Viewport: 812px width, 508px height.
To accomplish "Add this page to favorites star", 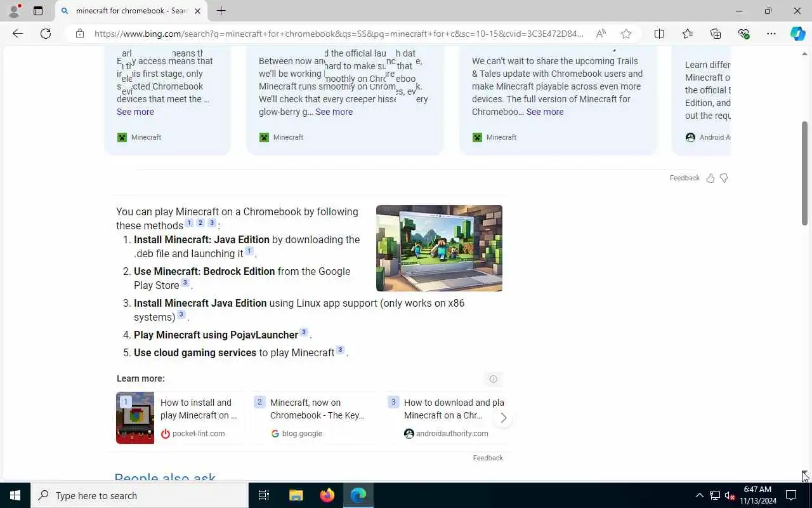I will [626, 34].
